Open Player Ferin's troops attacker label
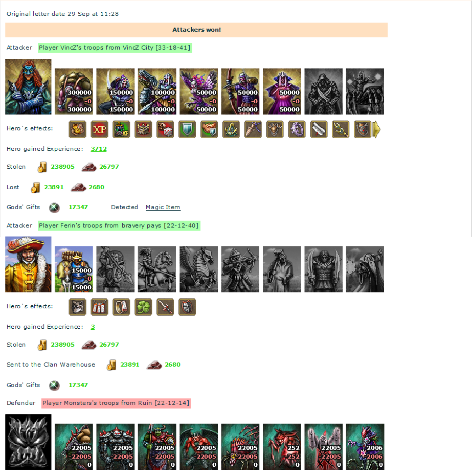The image size is (472, 476). pos(119,225)
